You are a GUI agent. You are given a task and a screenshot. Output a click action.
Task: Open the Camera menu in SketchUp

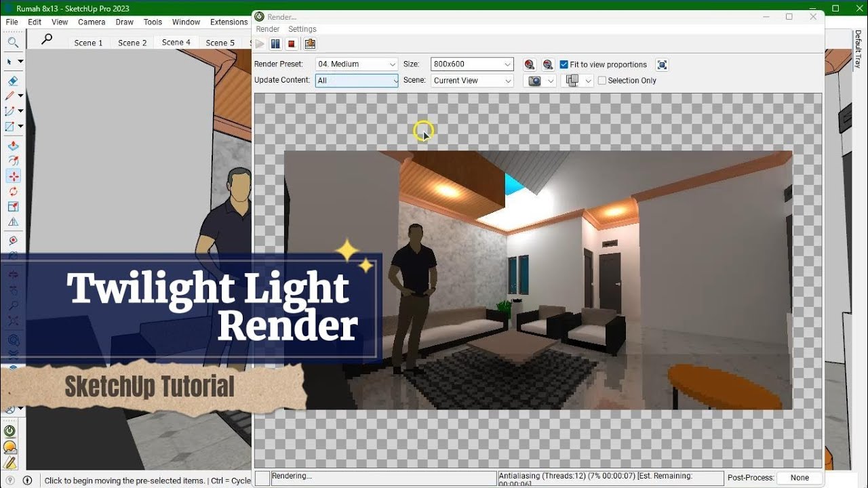coord(92,22)
